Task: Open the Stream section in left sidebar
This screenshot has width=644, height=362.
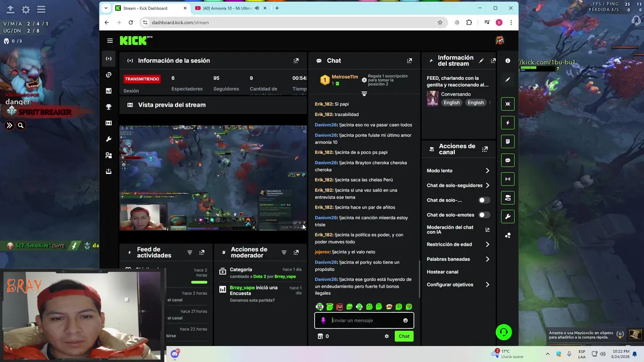Action: (x=109, y=59)
